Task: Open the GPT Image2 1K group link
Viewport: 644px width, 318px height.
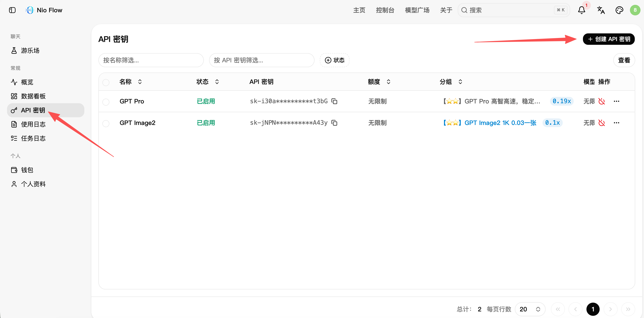Action: pyautogui.click(x=490, y=123)
